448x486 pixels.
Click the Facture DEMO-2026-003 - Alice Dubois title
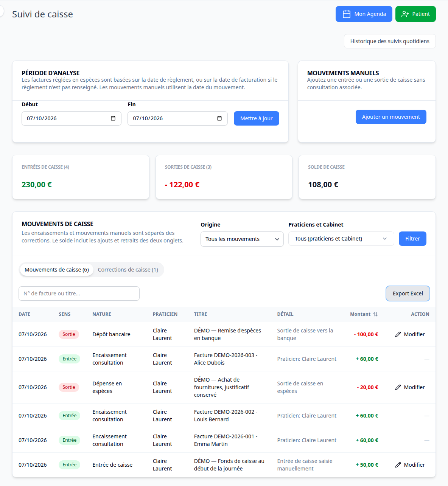point(226,359)
